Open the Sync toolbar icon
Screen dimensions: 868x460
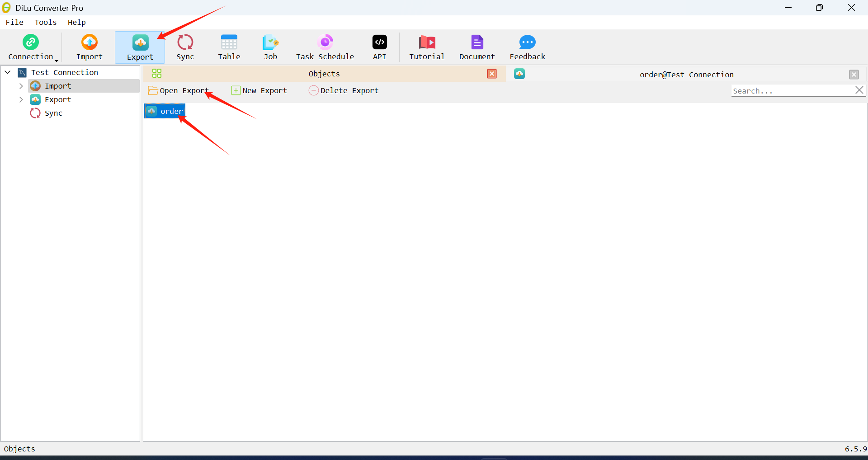(x=185, y=47)
